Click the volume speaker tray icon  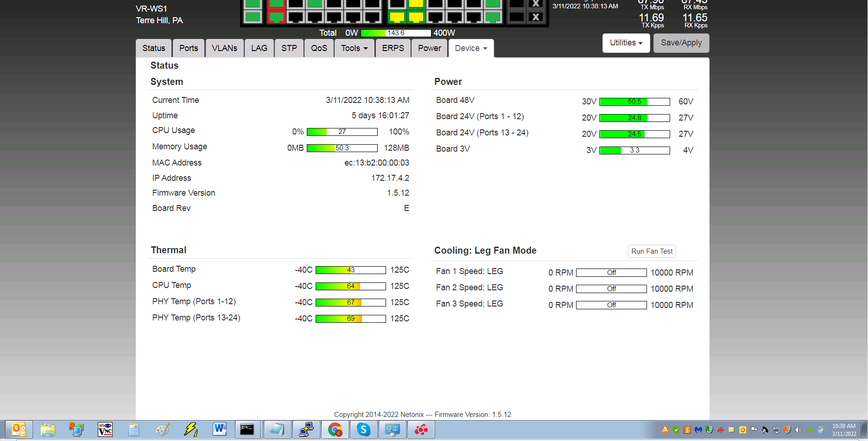point(798,430)
